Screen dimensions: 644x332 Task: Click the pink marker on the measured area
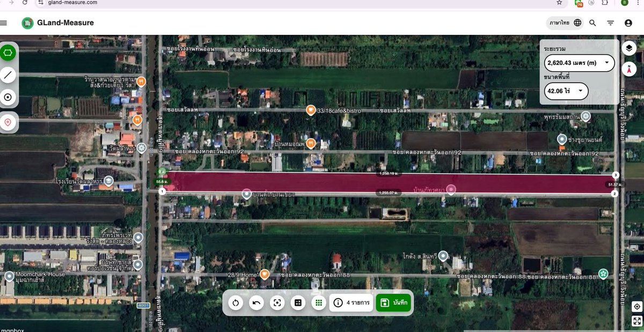(x=451, y=189)
